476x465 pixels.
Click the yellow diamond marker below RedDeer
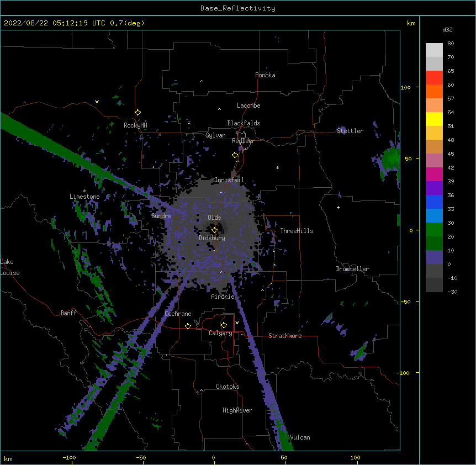pyautogui.click(x=235, y=155)
